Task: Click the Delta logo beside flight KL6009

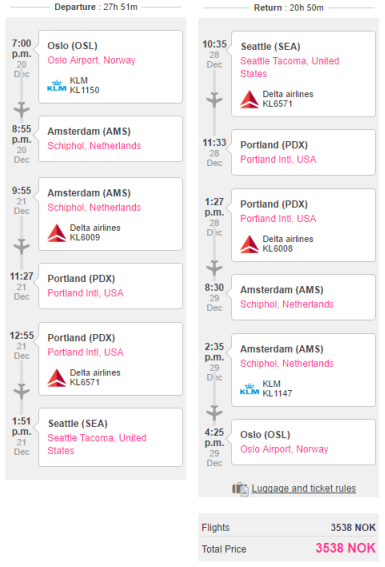Action: [56, 233]
